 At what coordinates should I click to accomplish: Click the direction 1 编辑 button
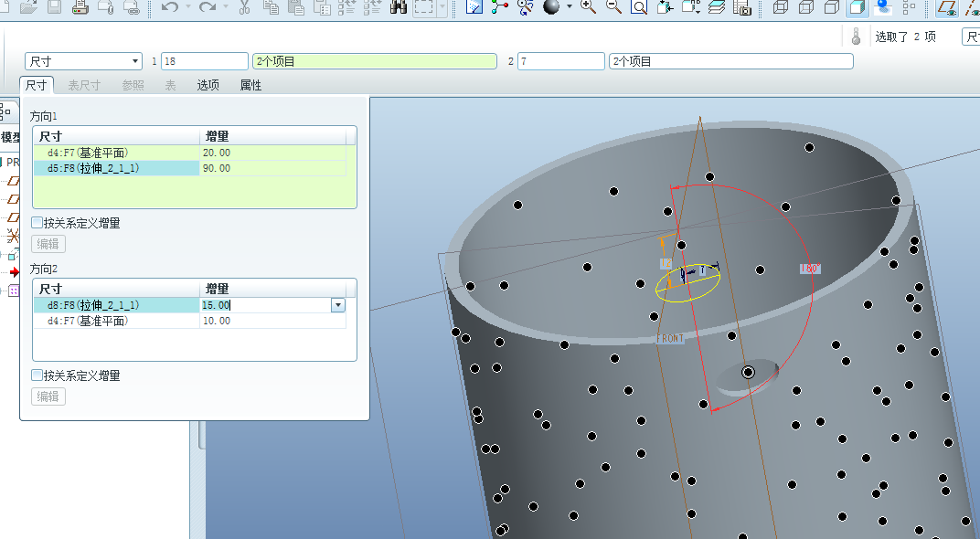pos(48,244)
